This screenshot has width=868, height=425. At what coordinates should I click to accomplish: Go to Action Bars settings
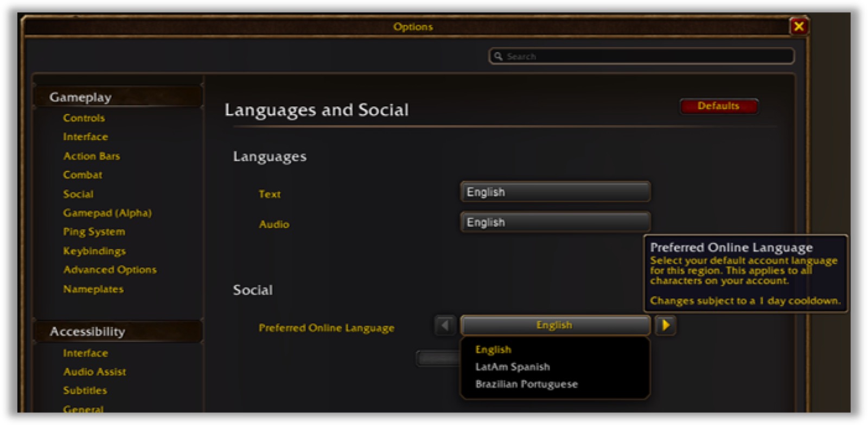click(x=91, y=156)
